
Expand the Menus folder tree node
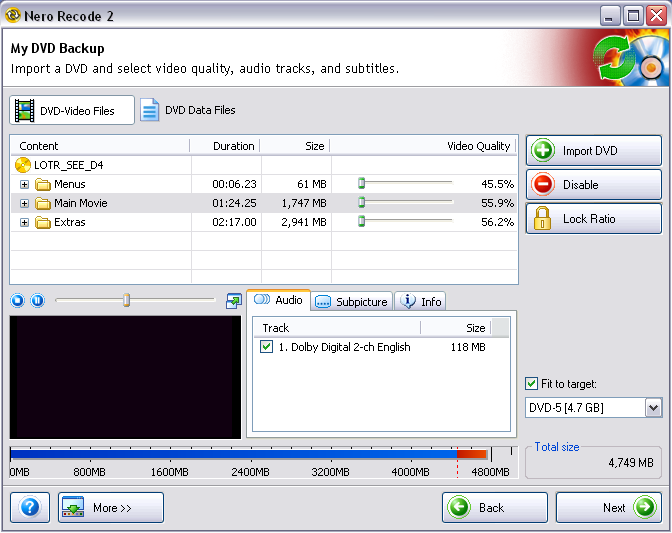(24, 184)
